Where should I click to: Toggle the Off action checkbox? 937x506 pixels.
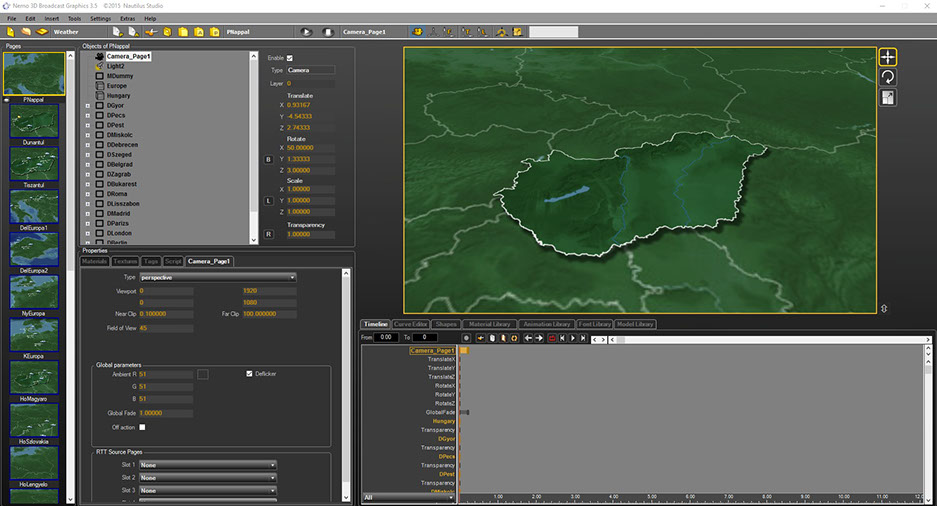click(142, 427)
